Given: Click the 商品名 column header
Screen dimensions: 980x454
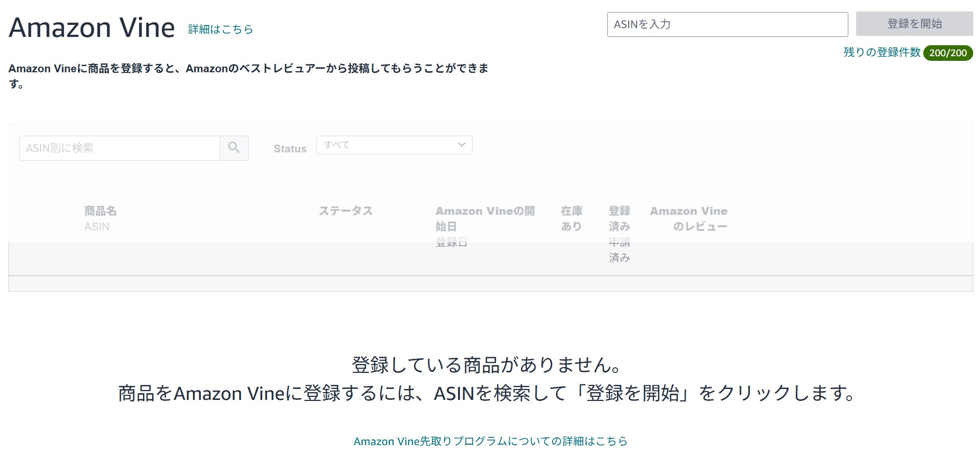Looking at the screenshot, I should tap(100, 211).
